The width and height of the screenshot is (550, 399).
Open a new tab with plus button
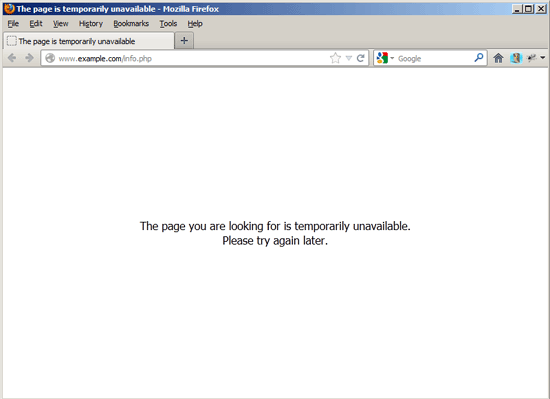tap(184, 41)
